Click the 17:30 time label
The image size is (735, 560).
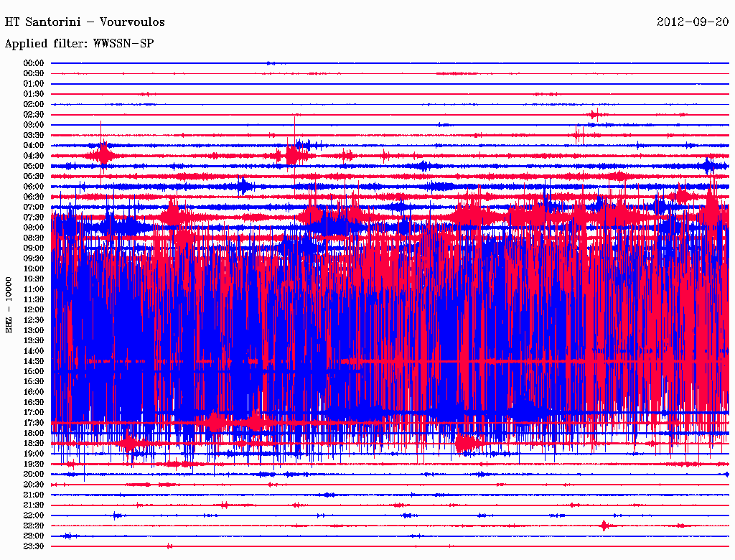pyautogui.click(x=34, y=423)
